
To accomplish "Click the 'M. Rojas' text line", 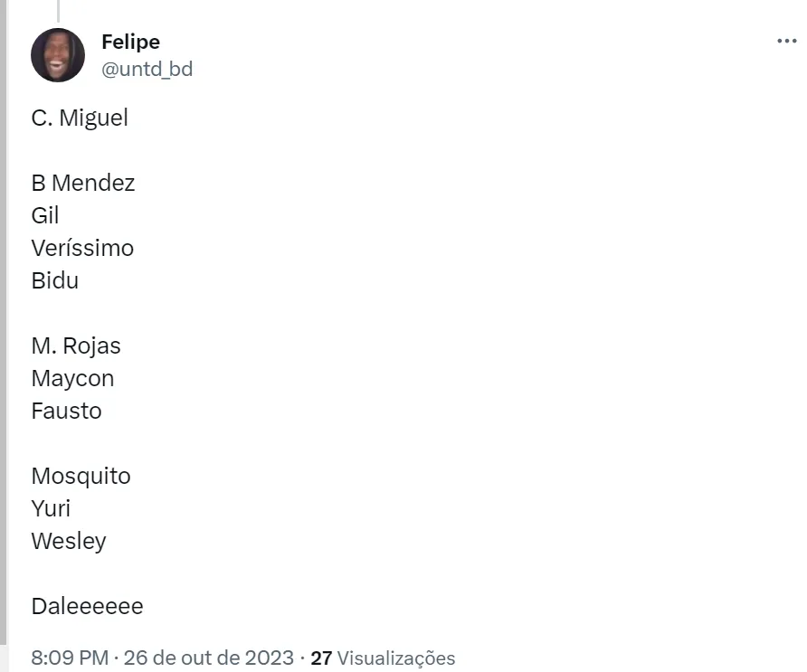I will tap(76, 345).
